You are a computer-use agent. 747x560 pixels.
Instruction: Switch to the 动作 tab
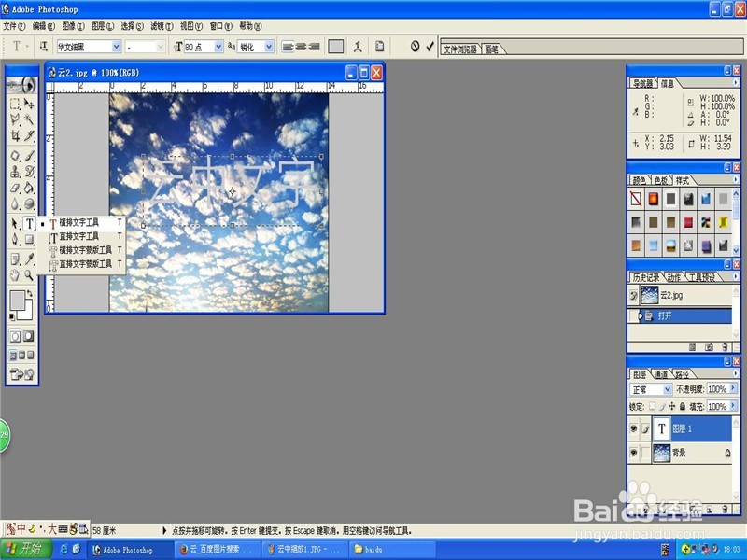(x=673, y=277)
